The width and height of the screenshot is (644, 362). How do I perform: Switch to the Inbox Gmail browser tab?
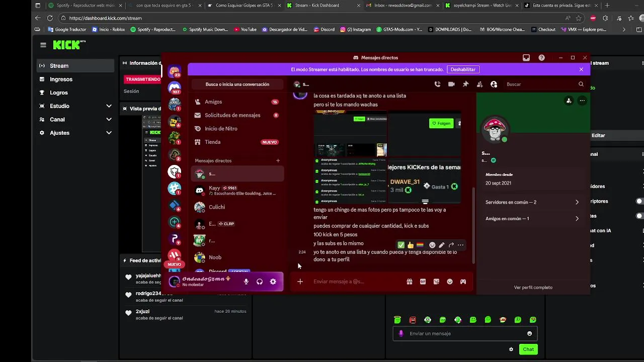pyautogui.click(x=403, y=5)
